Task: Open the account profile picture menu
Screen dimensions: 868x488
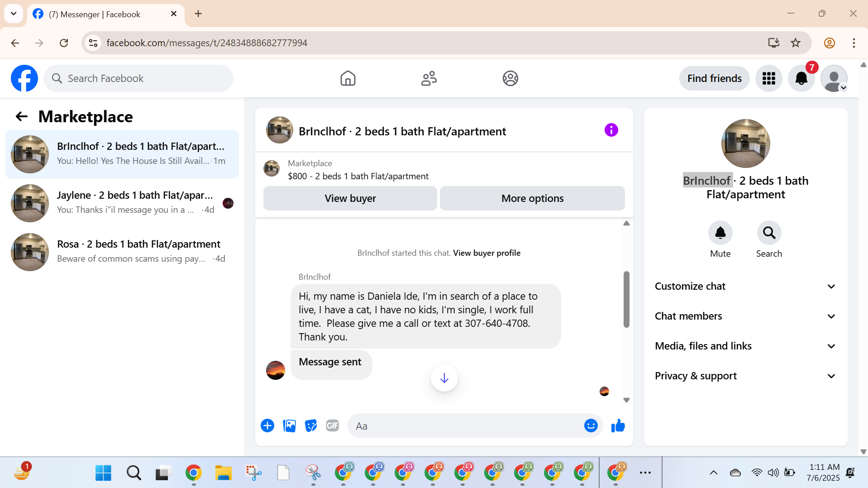Action: (834, 78)
